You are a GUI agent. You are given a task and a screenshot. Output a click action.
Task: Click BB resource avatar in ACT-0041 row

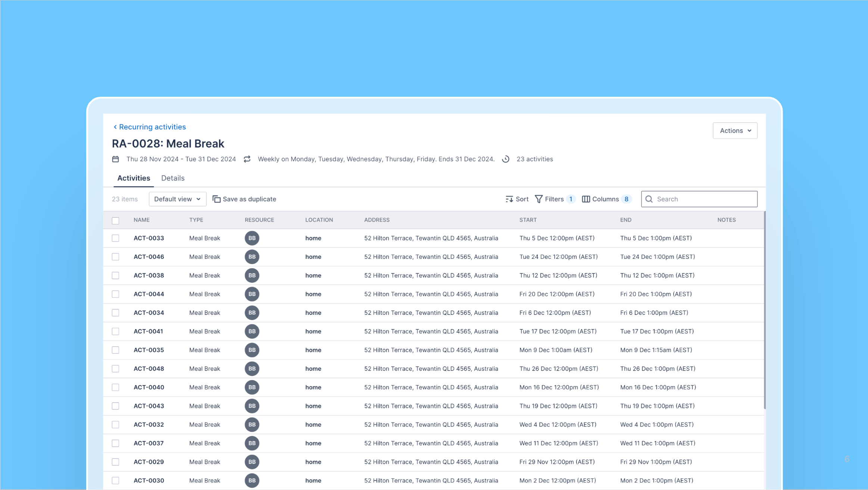[x=252, y=332]
